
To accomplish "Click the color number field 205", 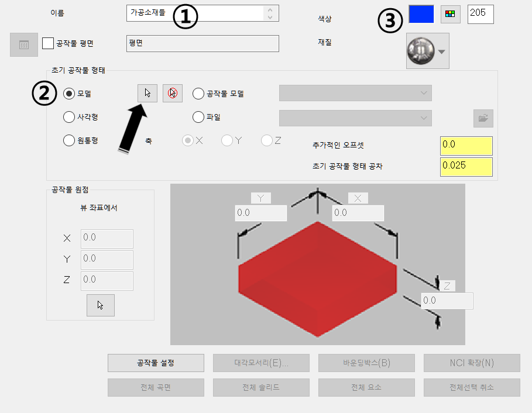I will (x=480, y=14).
